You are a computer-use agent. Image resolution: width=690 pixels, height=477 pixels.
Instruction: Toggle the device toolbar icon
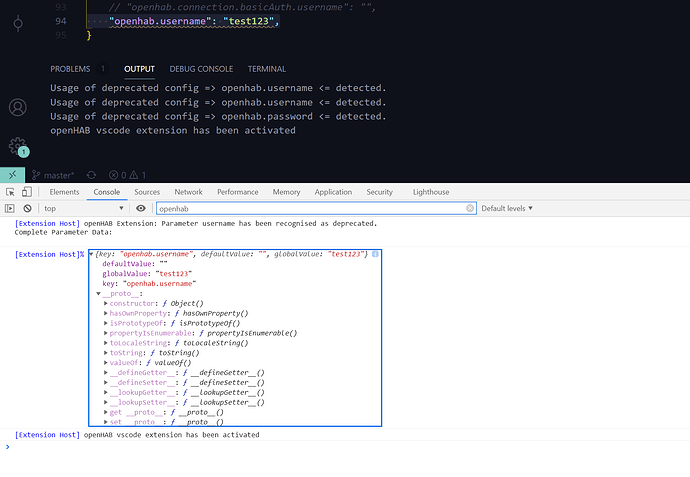point(28,192)
